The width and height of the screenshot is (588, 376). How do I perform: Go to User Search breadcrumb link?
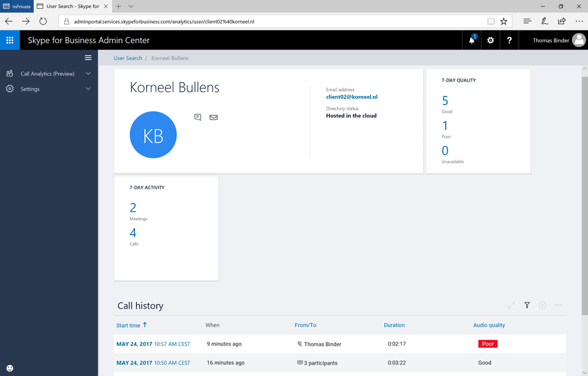coord(128,58)
